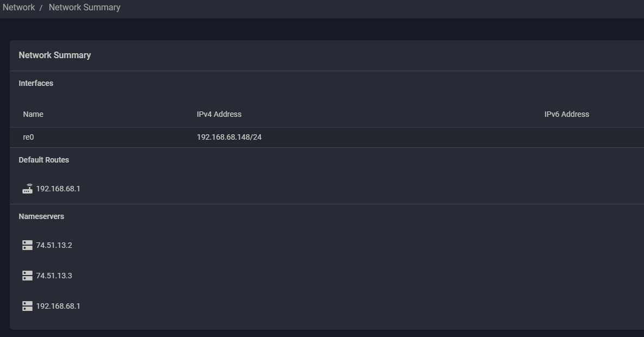644x337 pixels.
Task: Select the 74.51.13.3 nameserver address
Action: [54, 276]
